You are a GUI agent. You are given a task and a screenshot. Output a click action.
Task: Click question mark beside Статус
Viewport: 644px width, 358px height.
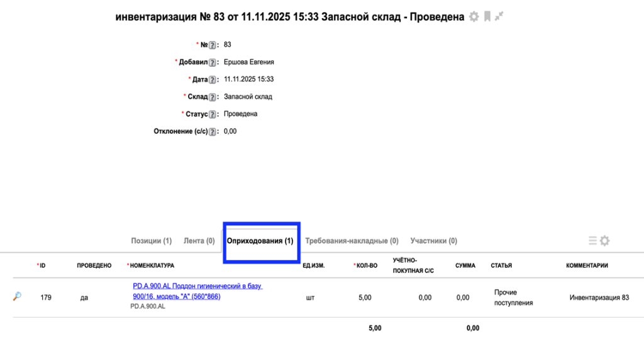point(213,115)
